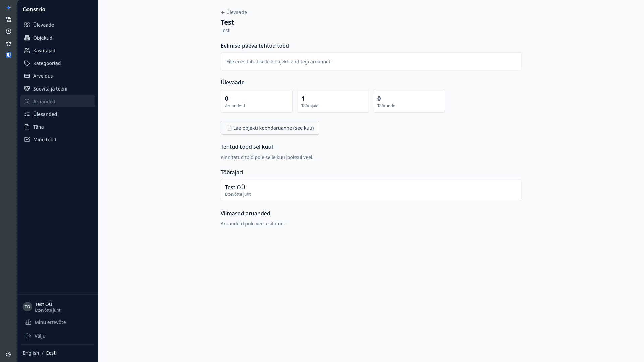
Task: Switch language to English
Action: (31, 353)
